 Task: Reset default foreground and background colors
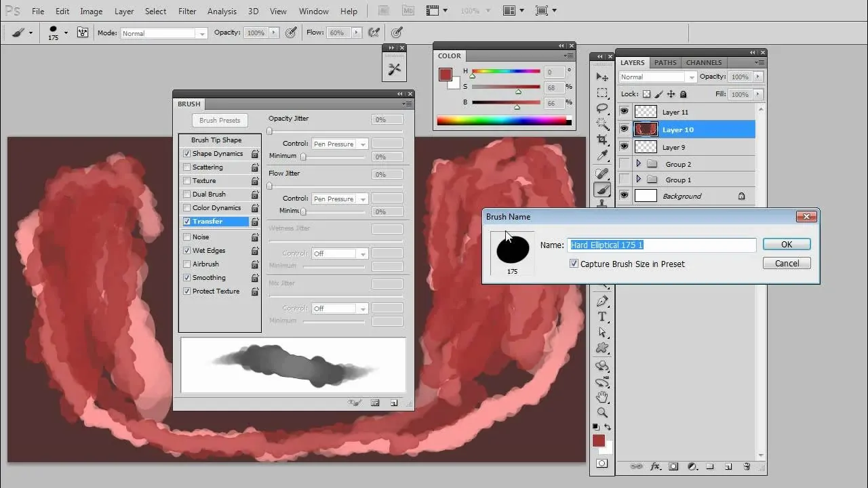point(595,427)
